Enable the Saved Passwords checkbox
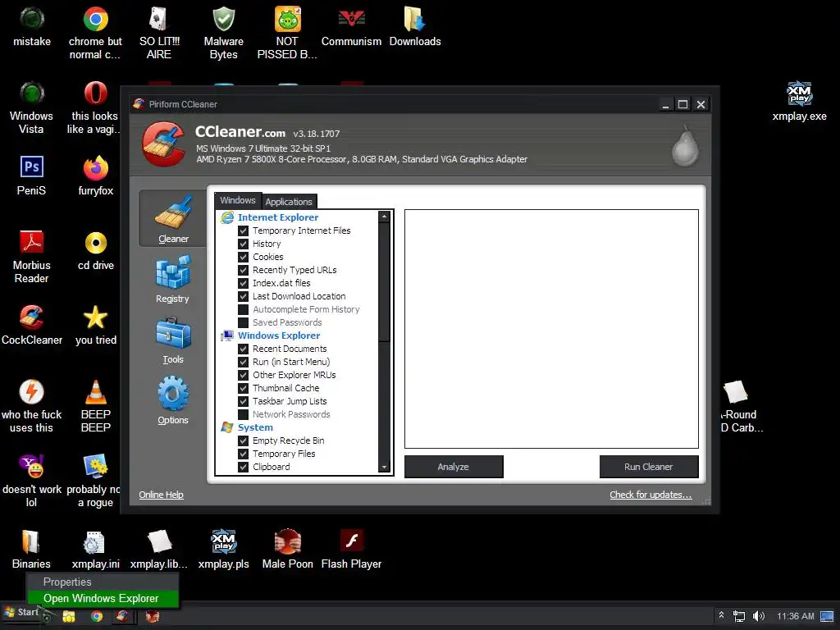This screenshot has height=630, width=840. (243, 322)
